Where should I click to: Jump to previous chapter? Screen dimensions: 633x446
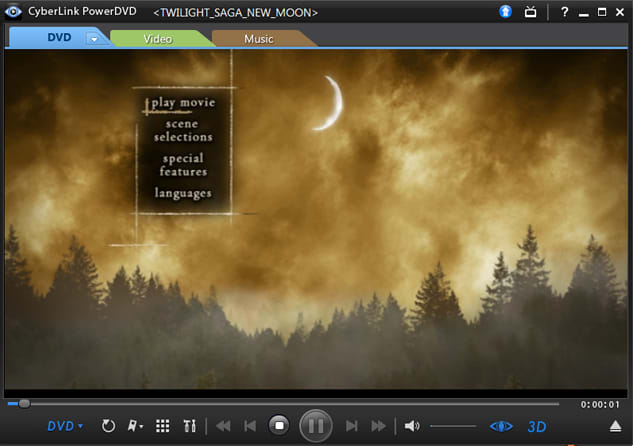250,426
